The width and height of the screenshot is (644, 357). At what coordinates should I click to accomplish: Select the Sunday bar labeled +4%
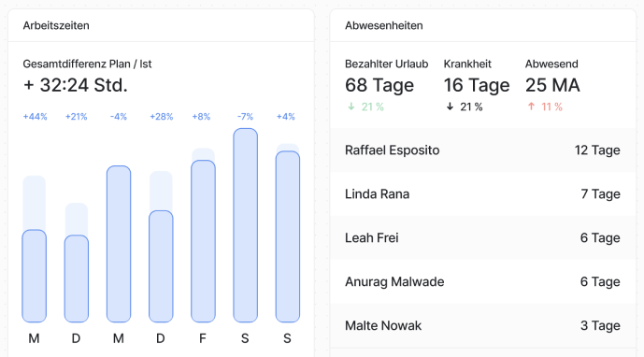[288, 236]
